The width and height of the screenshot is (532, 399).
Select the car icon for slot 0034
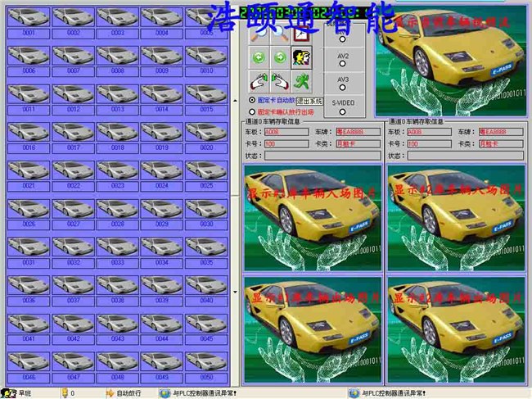[161, 247]
